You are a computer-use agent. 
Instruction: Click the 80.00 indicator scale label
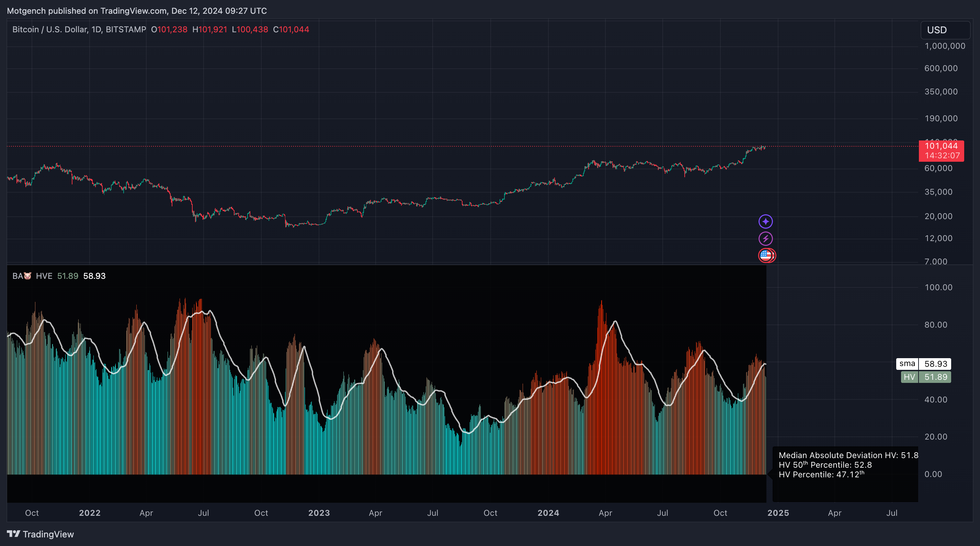936,325
